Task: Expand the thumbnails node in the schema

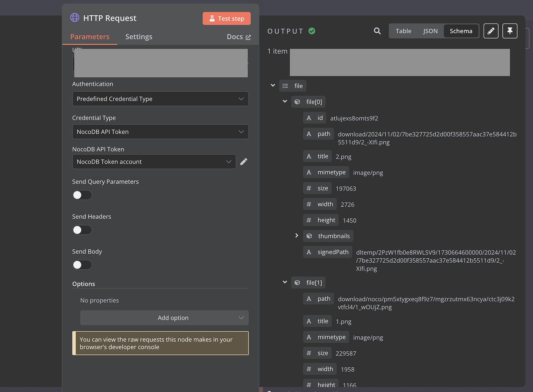Action: coord(297,236)
